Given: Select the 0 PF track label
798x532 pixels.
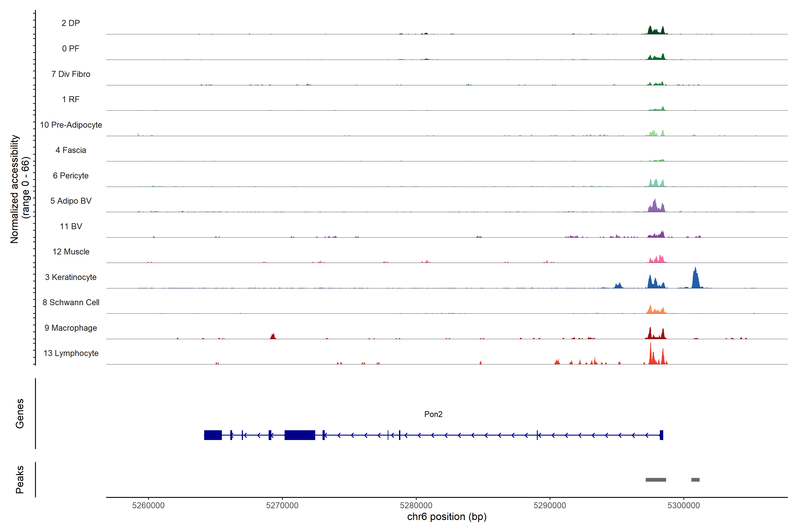Looking at the screenshot, I should pos(70,49).
